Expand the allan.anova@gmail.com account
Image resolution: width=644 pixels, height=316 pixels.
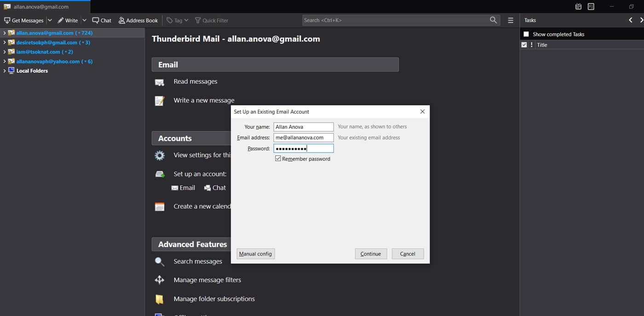5,33
